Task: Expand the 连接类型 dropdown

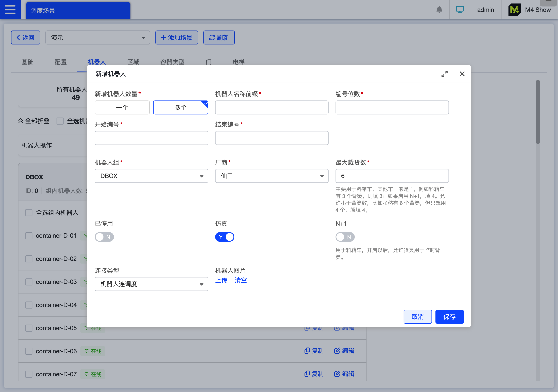Action: point(151,284)
